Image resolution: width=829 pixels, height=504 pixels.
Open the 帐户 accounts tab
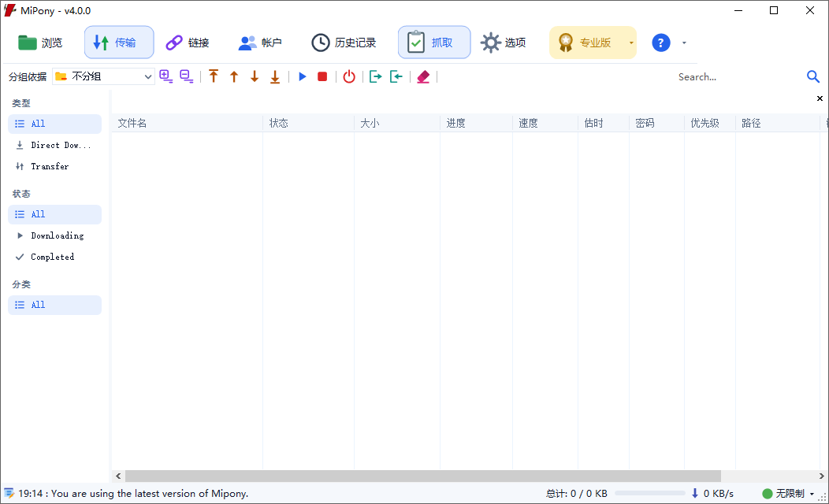(x=260, y=43)
